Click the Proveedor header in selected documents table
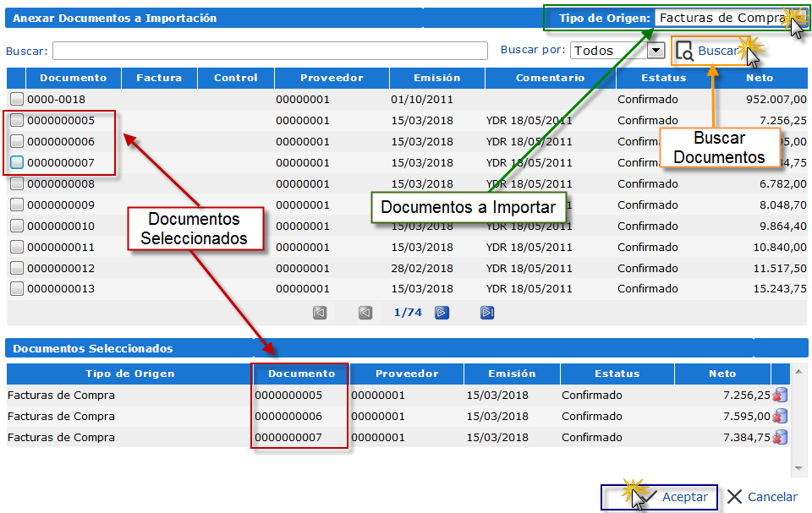Screen dimensions: 812x513 pos(407,374)
